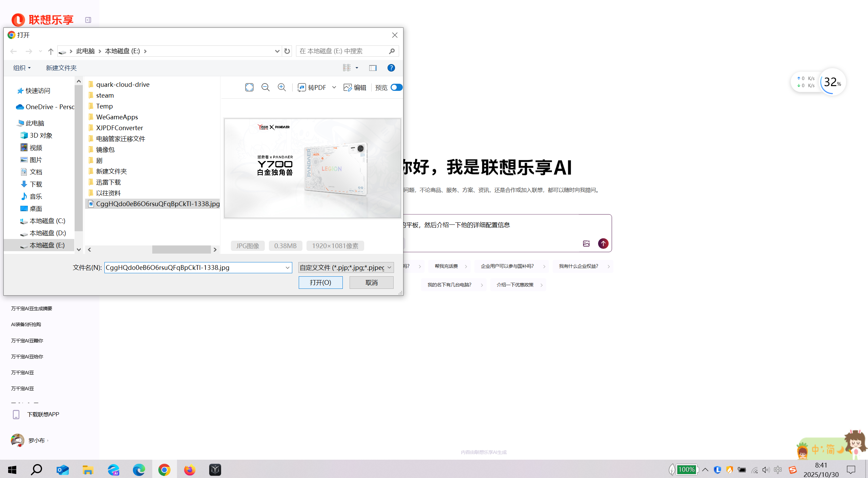Click the horizontal scrollbar in file list

pos(181,250)
